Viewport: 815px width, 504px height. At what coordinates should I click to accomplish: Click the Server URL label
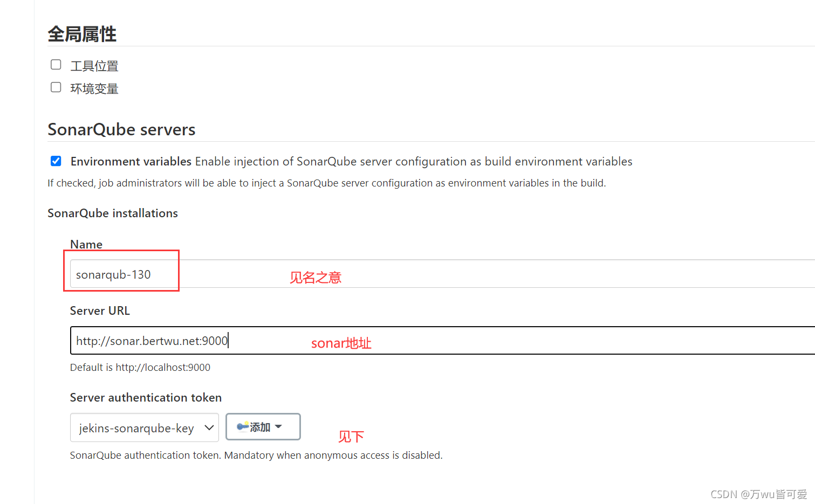(x=100, y=310)
